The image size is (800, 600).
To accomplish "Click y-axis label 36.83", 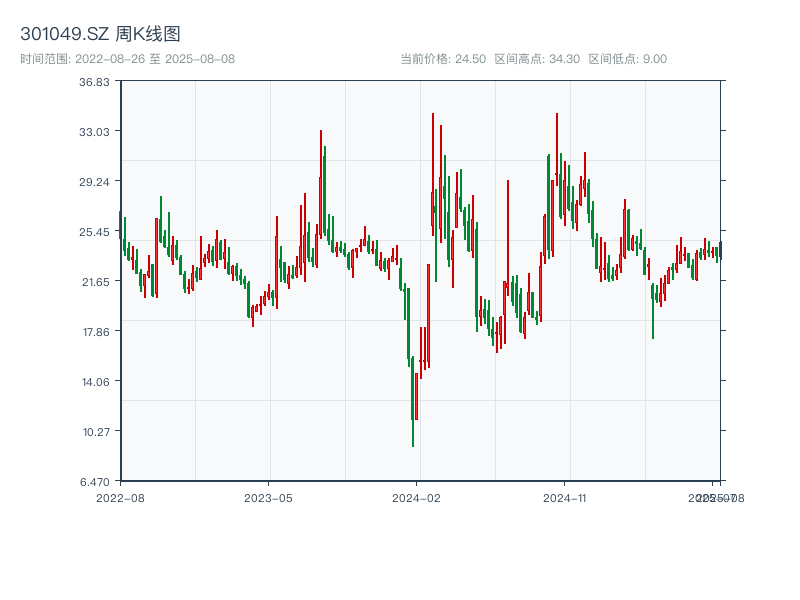I will tap(94, 82).
